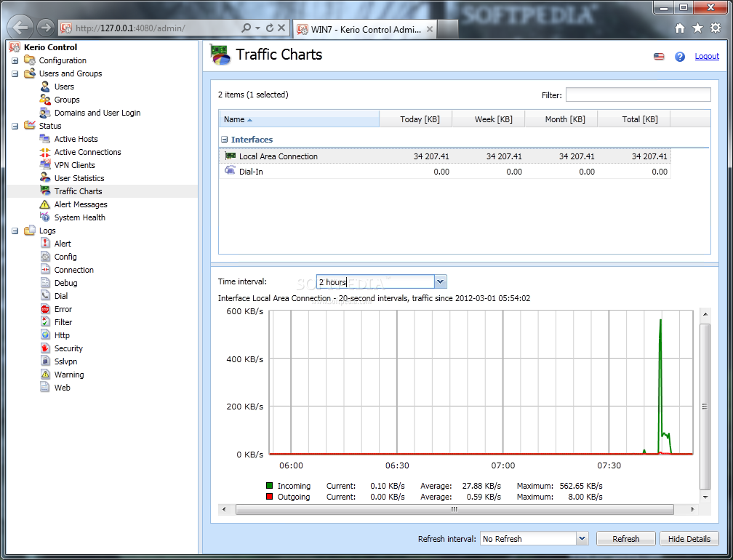Open the address bar search dropdown arrow
The image size is (733, 560).
click(257, 28)
